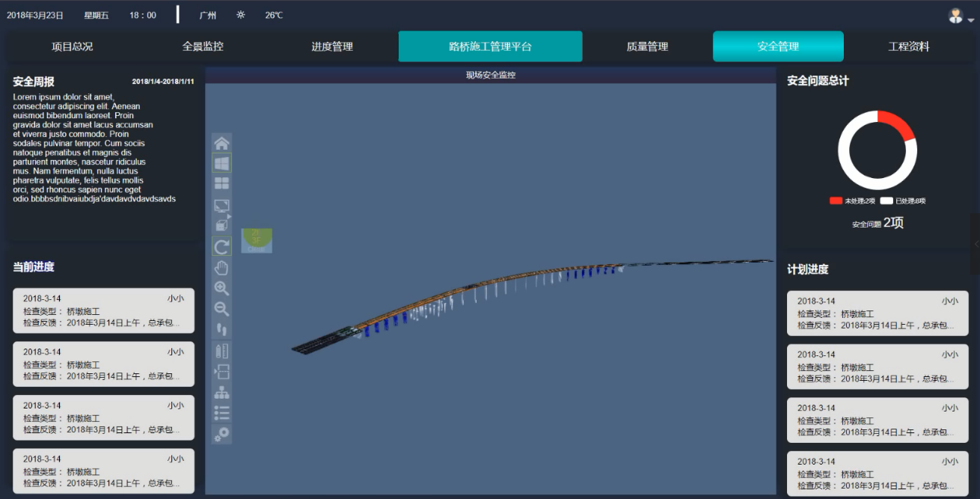Open the 质量管理 tab
Screen dimensions: 980x499
click(647, 46)
